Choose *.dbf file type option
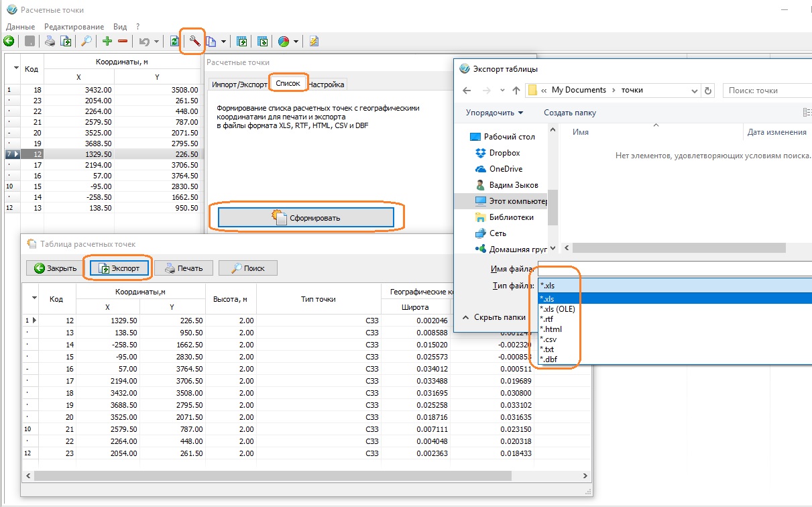This screenshot has height=507, width=812. pos(548,359)
